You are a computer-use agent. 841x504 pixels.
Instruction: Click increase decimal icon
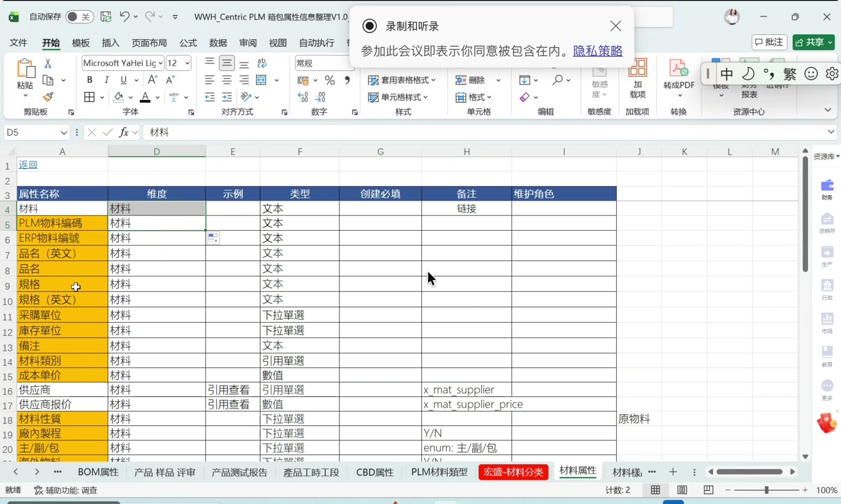[x=303, y=97]
